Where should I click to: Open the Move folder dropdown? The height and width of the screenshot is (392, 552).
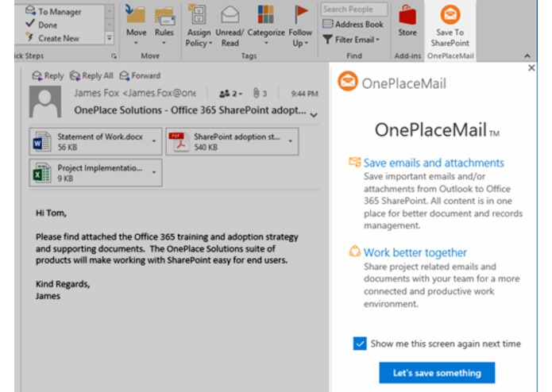136,25
